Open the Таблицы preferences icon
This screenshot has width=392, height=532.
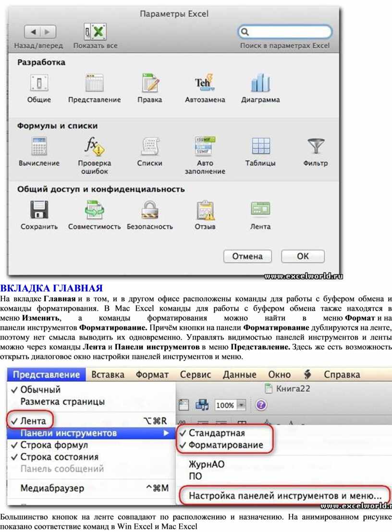261,146
